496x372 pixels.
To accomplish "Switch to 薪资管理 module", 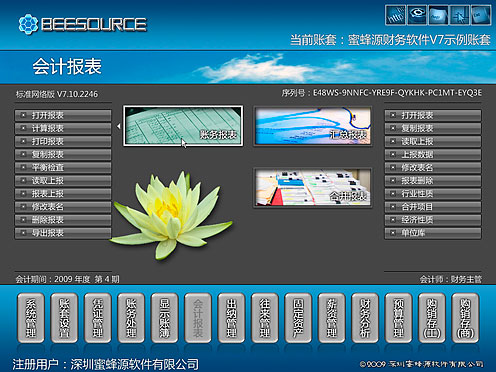I will (x=332, y=318).
